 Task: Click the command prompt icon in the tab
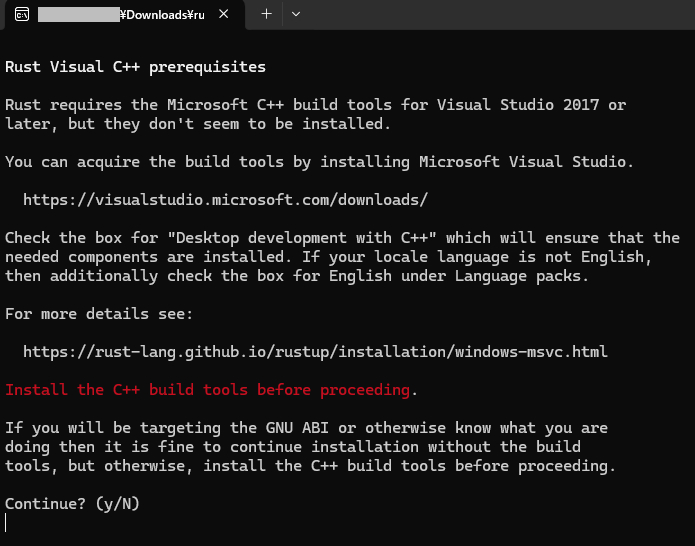pos(22,15)
